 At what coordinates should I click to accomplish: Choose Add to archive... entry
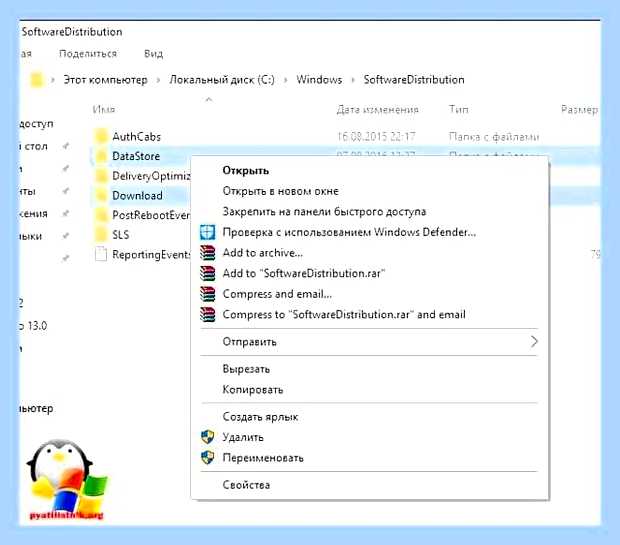[x=263, y=253]
